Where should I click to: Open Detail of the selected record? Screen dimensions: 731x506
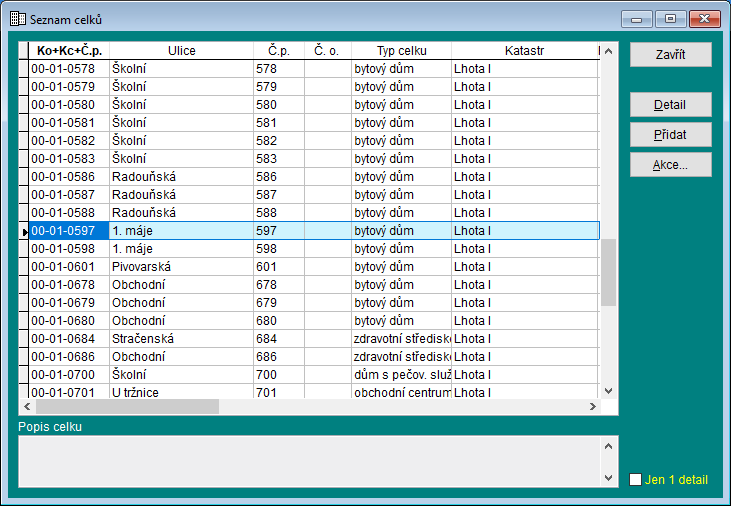670,105
